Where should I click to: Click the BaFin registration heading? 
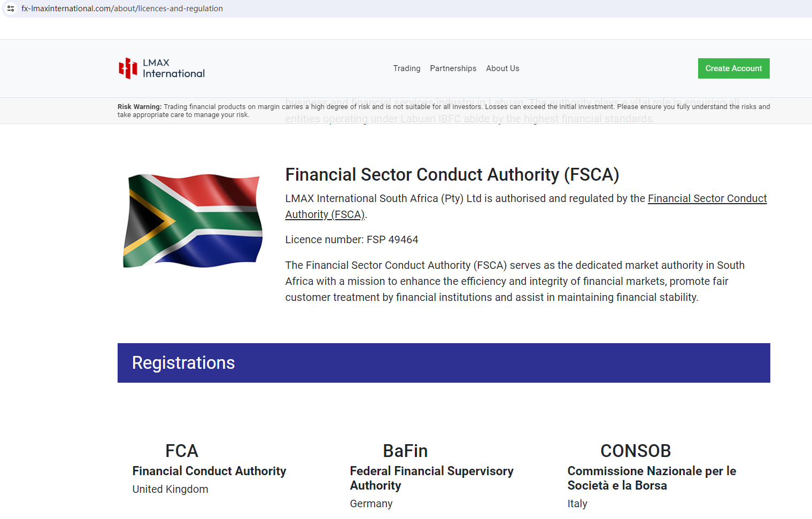tap(405, 451)
